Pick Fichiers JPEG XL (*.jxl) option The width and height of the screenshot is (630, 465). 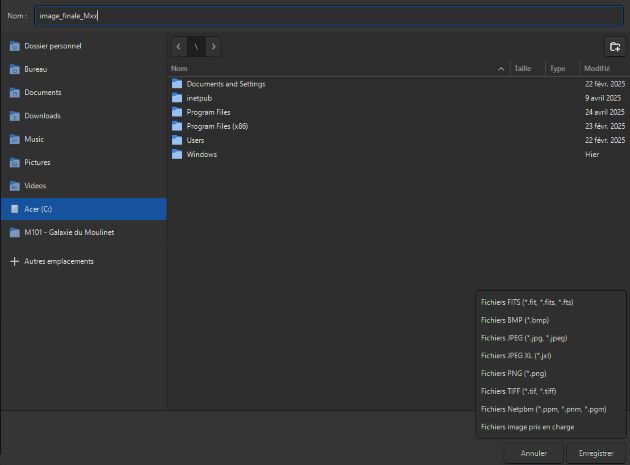(x=516, y=355)
